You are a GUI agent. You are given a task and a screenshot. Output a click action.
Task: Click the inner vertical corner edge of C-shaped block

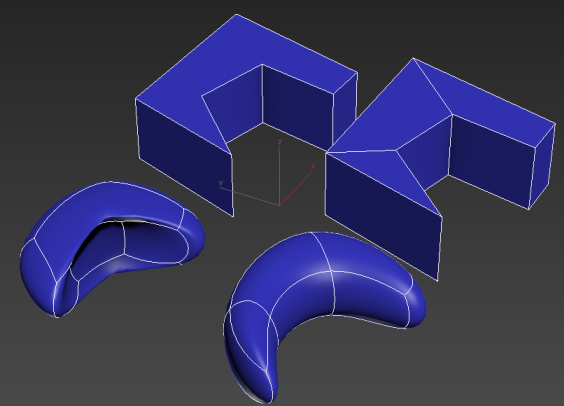click(x=262, y=94)
